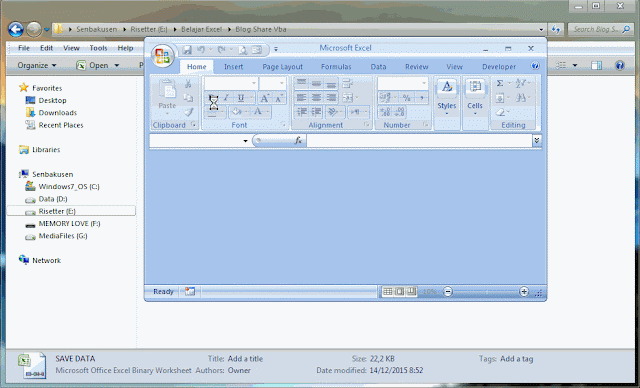Click the Copy icon in Clipboard group
The height and width of the screenshot is (388, 640).
pyautogui.click(x=188, y=98)
